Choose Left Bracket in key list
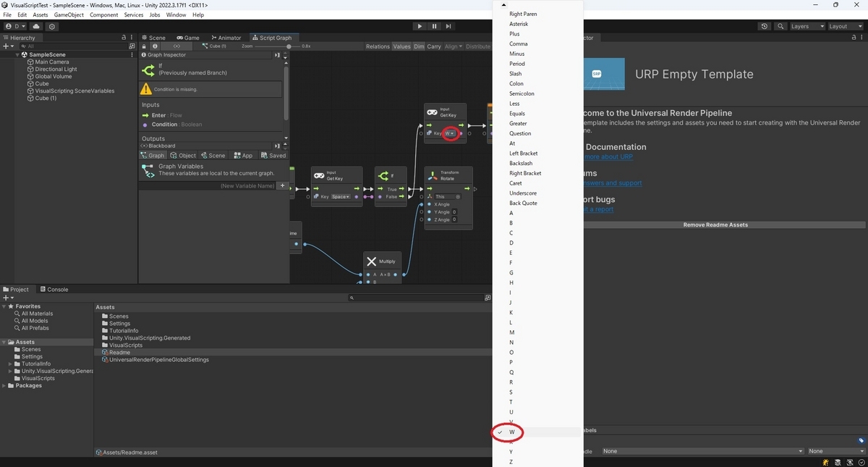This screenshot has width=868, height=467. (523, 153)
